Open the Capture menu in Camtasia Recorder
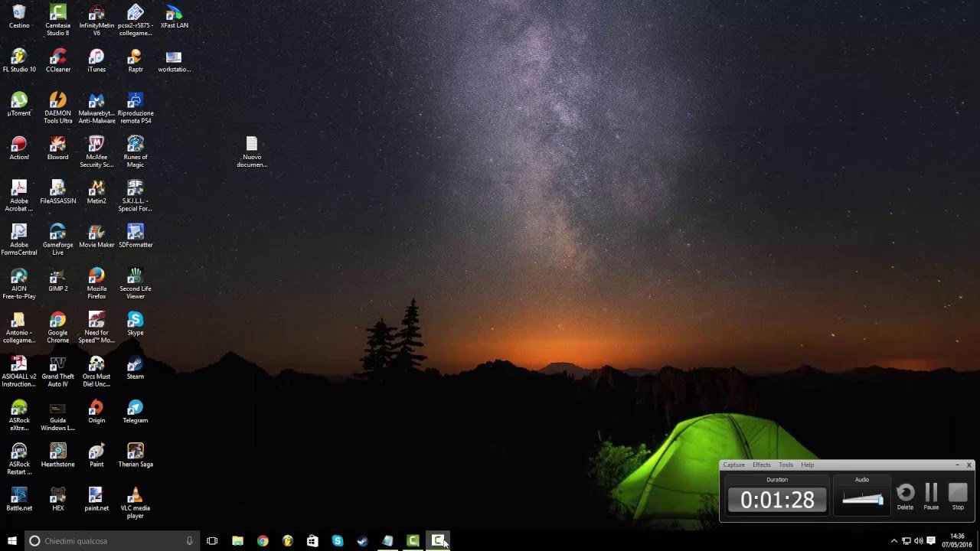The height and width of the screenshot is (551, 980). coord(733,465)
